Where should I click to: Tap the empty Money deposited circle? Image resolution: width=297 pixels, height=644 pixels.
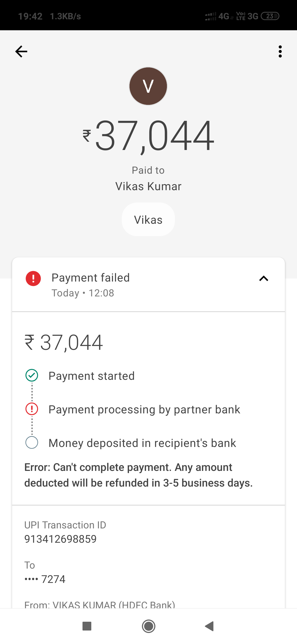(x=32, y=443)
